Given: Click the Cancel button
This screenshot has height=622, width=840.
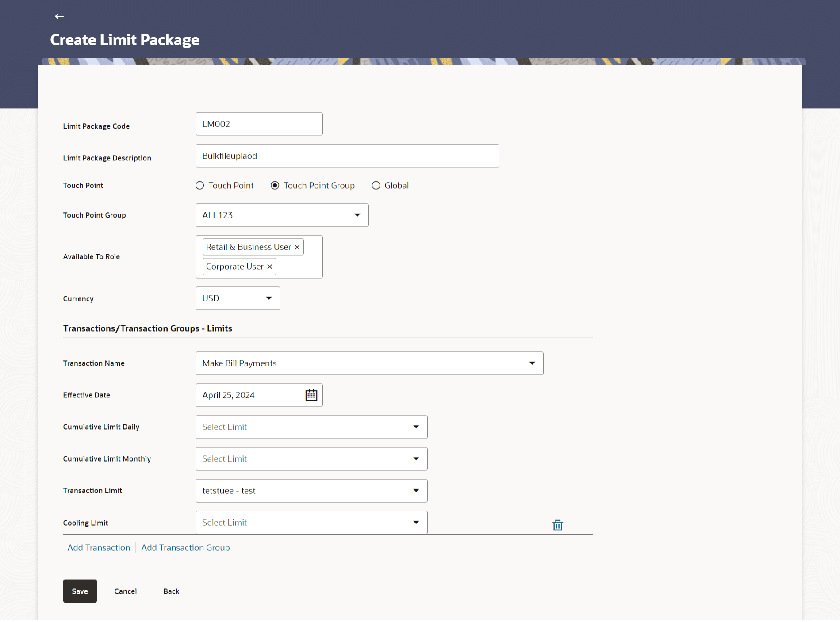Looking at the screenshot, I should tap(126, 591).
